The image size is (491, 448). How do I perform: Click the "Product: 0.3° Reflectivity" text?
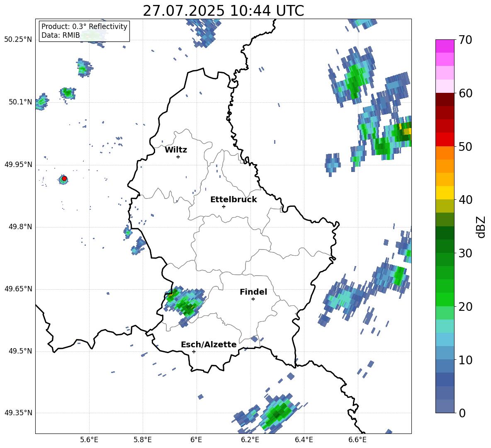[84, 26]
